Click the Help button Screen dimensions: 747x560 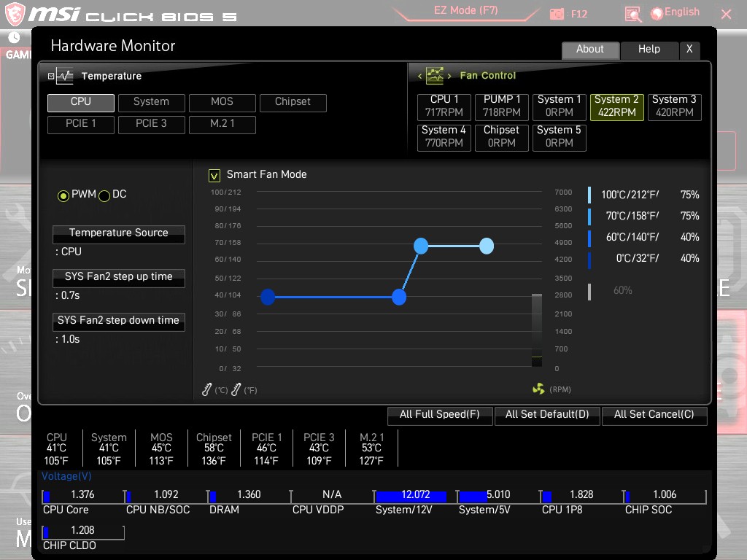click(649, 50)
